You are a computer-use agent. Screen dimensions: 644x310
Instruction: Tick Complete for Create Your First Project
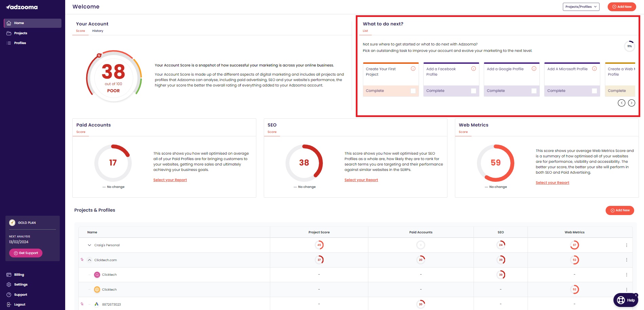click(x=413, y=91)
